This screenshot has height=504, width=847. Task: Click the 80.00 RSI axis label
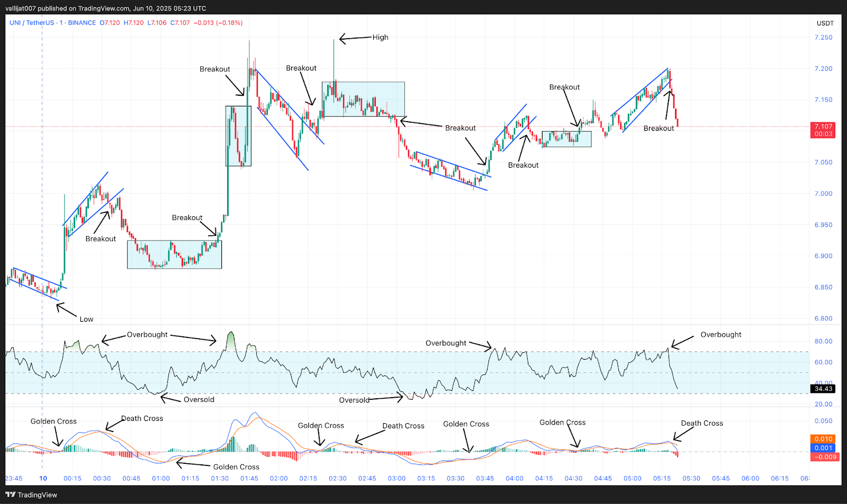(823, 342)
